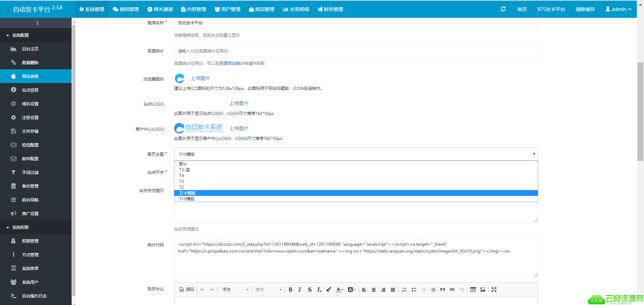The height and width of the screenshot is (305, 644).
Task: Open the 商品管理 top menu
Action: (x=262, y=9)
